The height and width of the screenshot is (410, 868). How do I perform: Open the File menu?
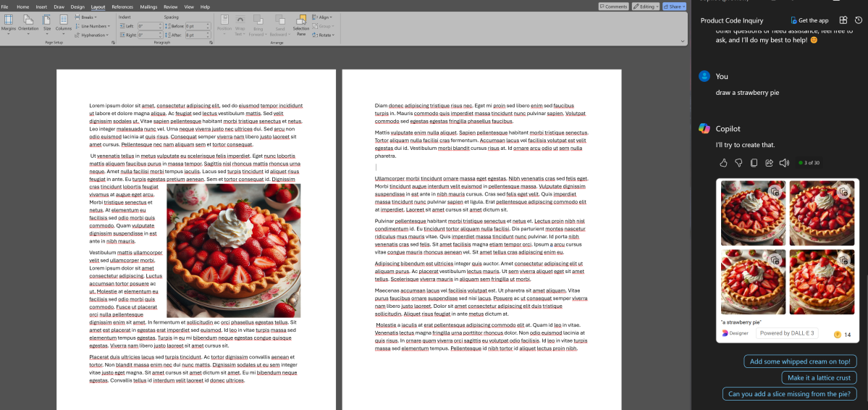pos(4,7)
